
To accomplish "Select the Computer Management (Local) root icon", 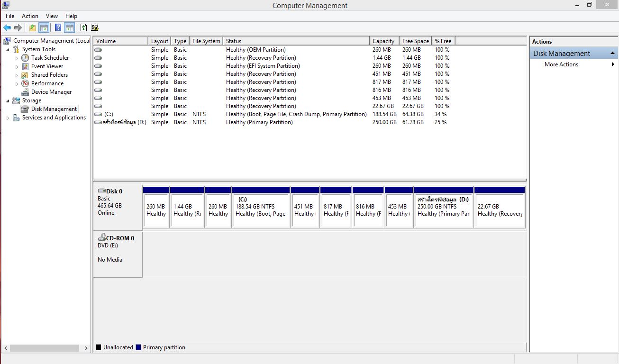I will point(7,41).
